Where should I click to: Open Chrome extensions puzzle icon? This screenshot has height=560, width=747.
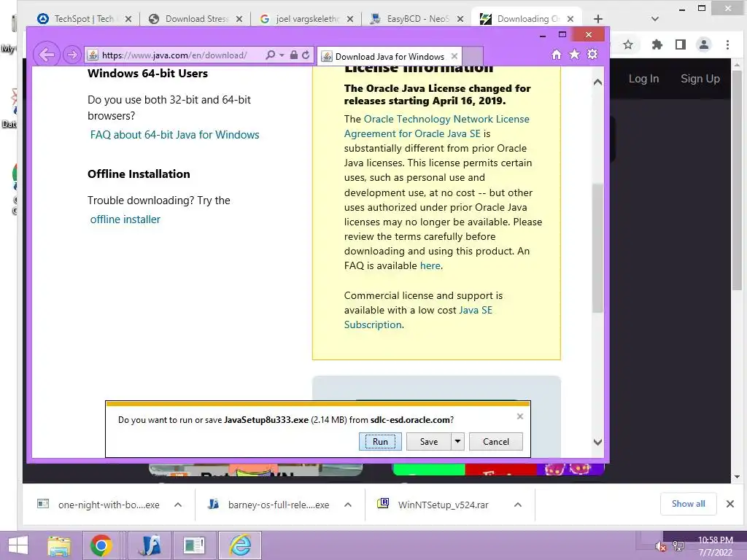click(x=657, y=44)
